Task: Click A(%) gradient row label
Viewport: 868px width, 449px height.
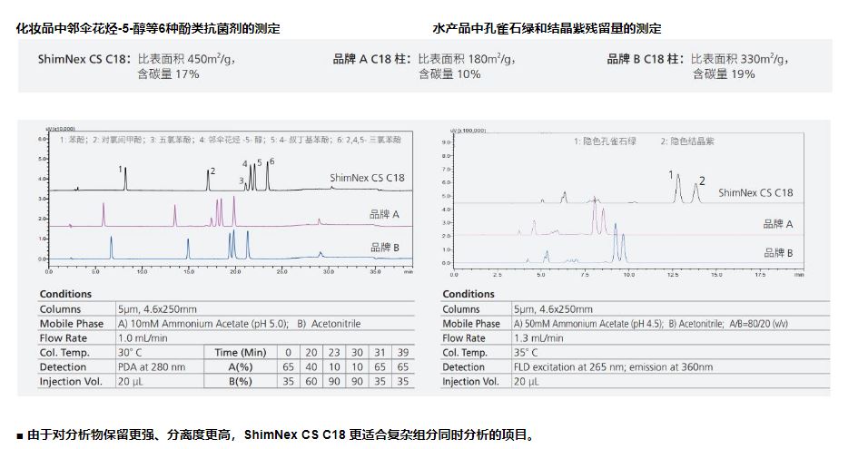Action: (241, 366)
